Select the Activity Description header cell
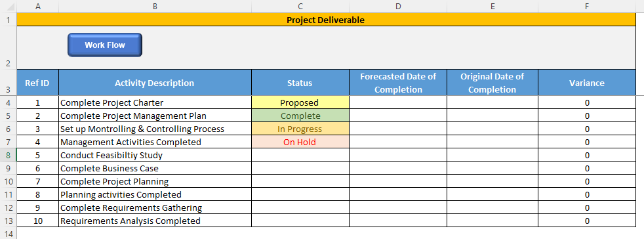 (155, 83)
